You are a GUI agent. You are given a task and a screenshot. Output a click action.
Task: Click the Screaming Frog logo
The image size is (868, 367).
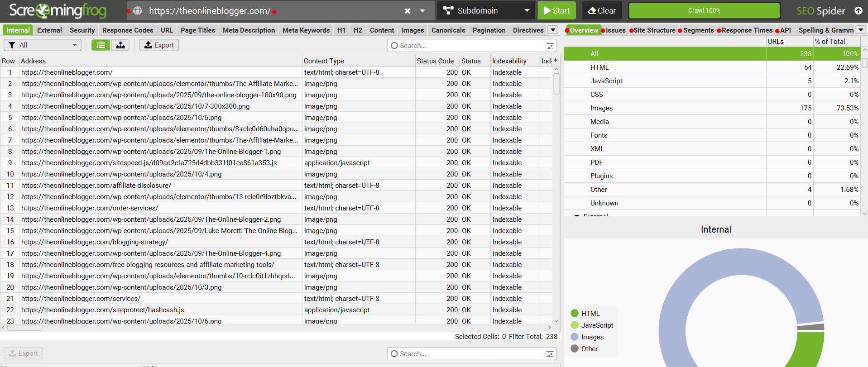[x=58, y=10]
